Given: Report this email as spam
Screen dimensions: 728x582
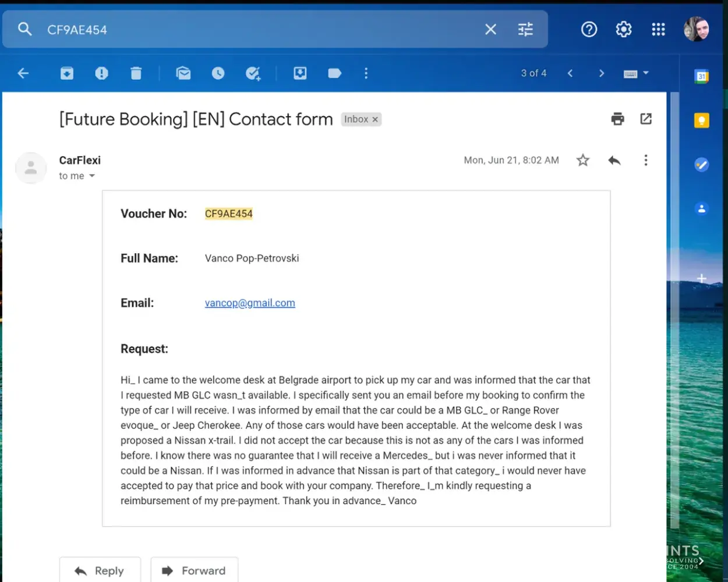Looking at the screenshot, I should (x=102, y=73).
